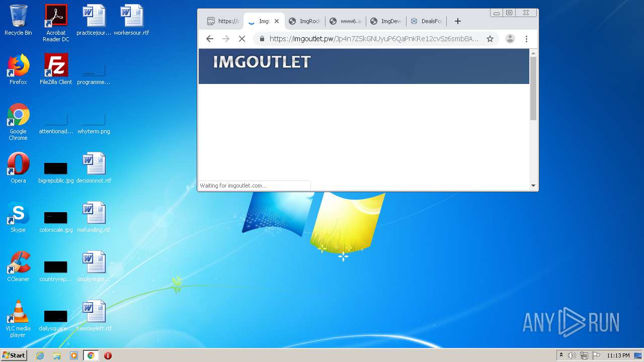Launch FileZilla Client shortcut
The height and width of the screenshot is (362, 644).
coord(56,69)
